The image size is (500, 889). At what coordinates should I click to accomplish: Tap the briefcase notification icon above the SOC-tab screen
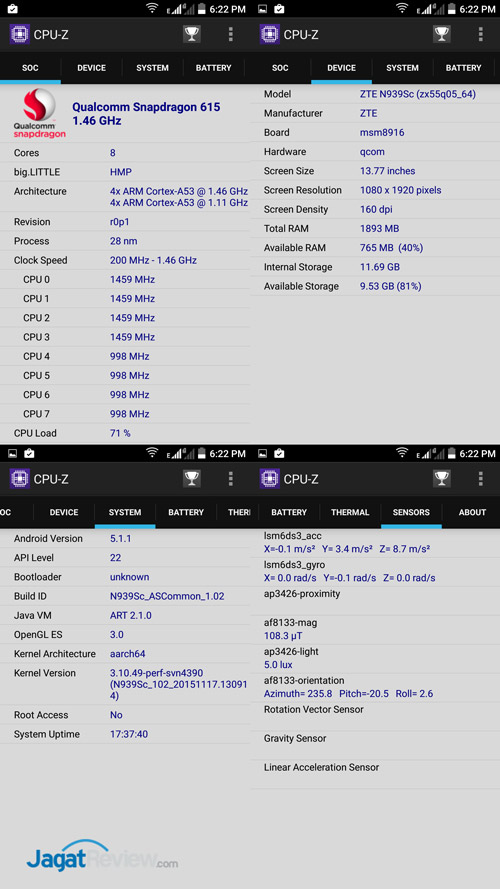click(13, 9)
